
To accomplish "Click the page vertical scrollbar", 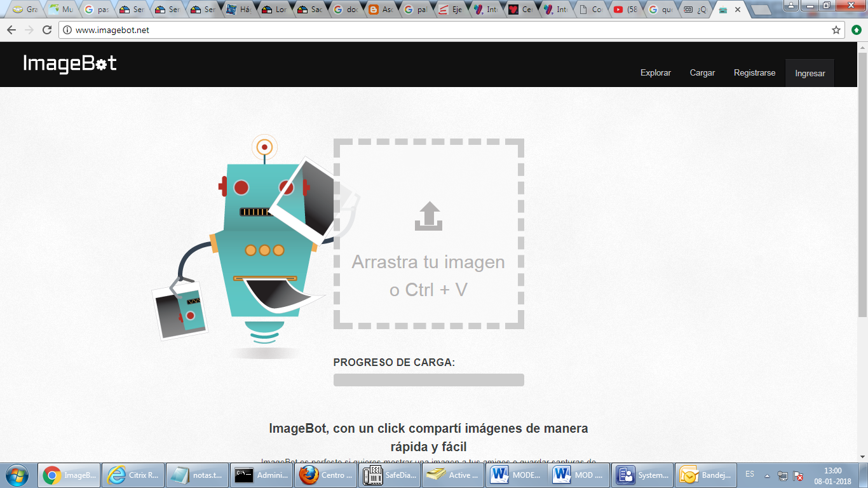I will [862, 191].
